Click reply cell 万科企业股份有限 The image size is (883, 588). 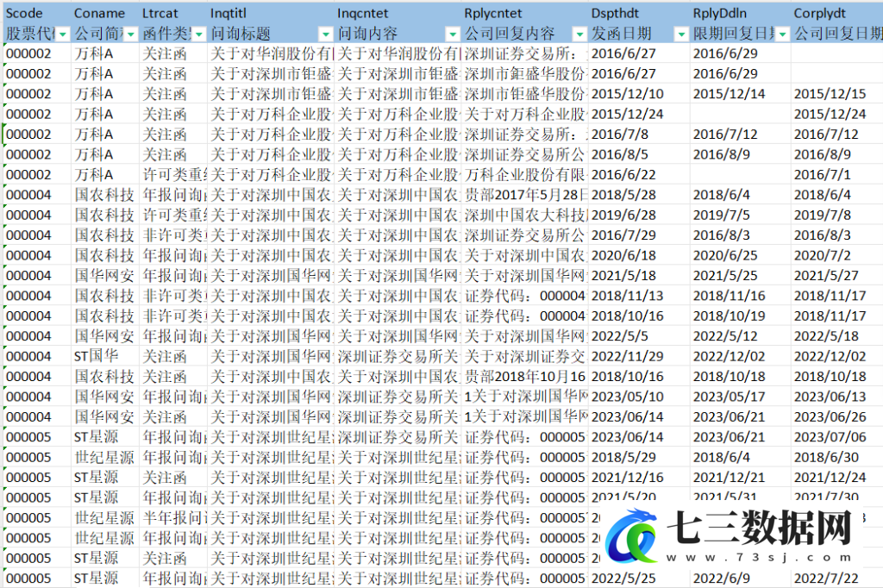click(x=525, y=175)
